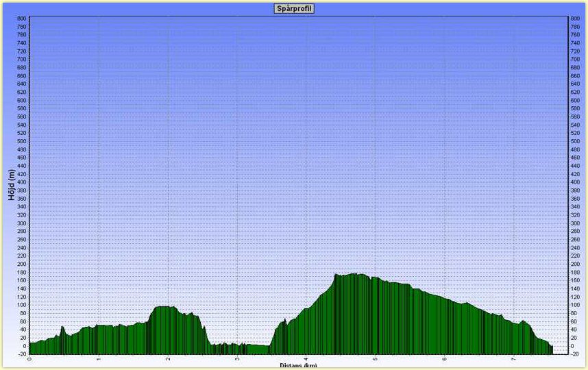Screen dimensions: 588x370
Task: Click the right axis value 500
Action: click(575, 141)
